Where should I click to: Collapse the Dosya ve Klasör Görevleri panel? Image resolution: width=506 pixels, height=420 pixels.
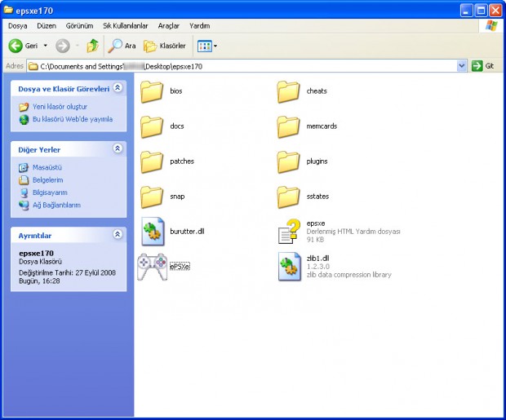point(118,88)
